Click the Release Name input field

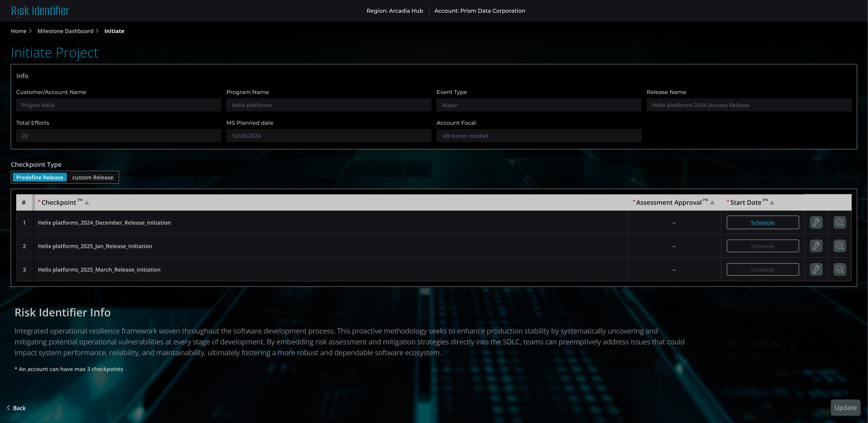749,105
